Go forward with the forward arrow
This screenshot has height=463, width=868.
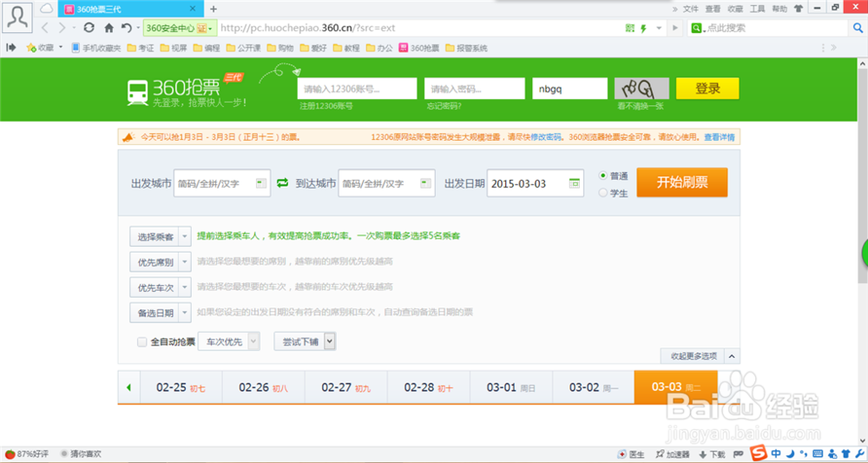click(62, 28)
